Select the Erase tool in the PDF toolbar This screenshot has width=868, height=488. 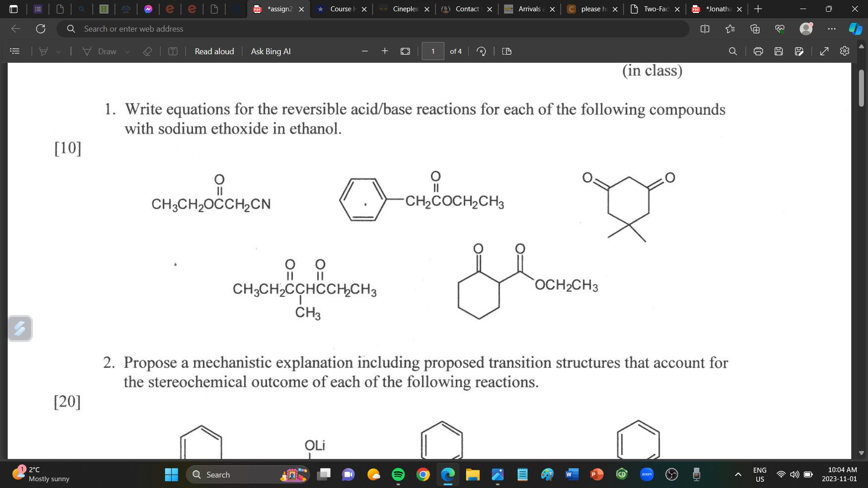pyautogui.click(x=147, y=51)
